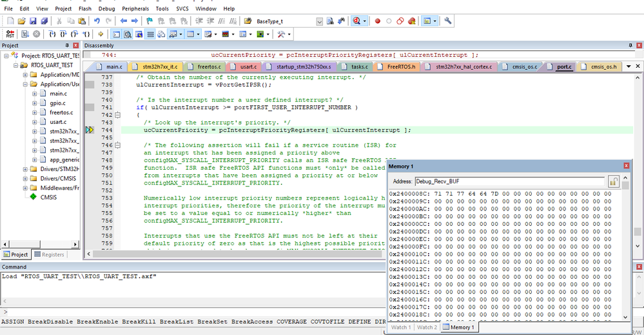Expand main.c in project tree
Screen dimensions: 644x335
pyautogui.click(x=35, y=94)
